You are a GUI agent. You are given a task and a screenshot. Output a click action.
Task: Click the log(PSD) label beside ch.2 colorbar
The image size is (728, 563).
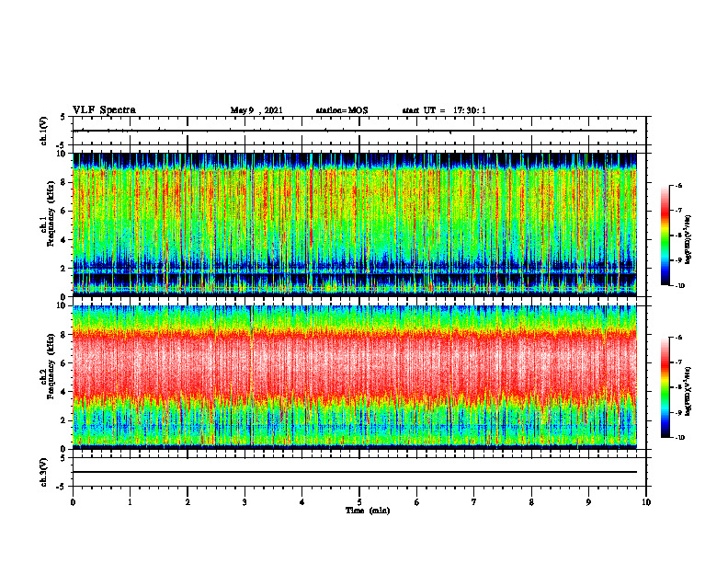point(688,392)
